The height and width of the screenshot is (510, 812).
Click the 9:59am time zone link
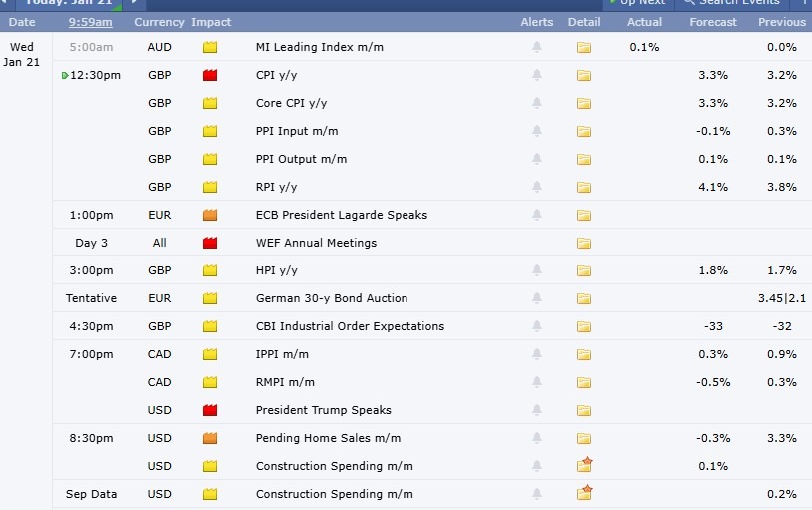pyautogui.click(x=90, y=22)
